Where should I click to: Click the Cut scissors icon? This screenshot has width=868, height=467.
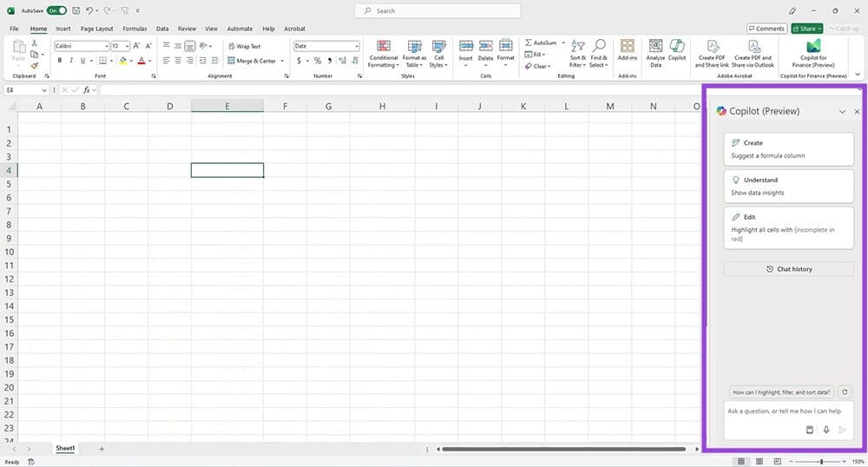point(35,43)
